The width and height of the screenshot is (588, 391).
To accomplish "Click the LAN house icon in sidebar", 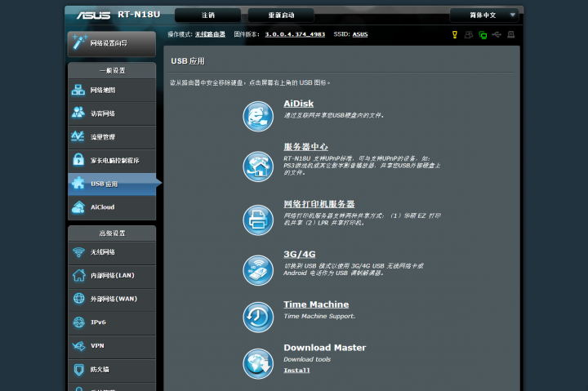I will (x=78, y=276).
